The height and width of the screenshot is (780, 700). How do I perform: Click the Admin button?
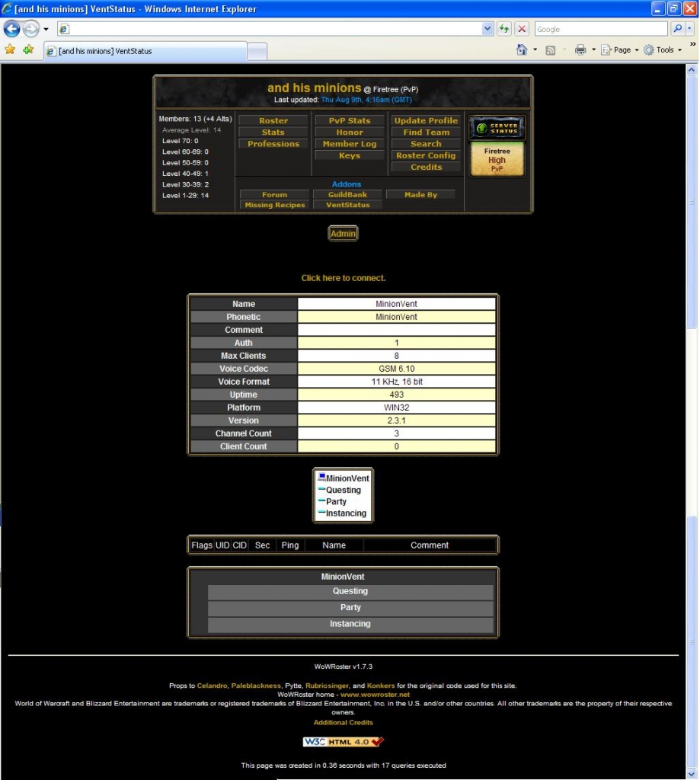343,233
